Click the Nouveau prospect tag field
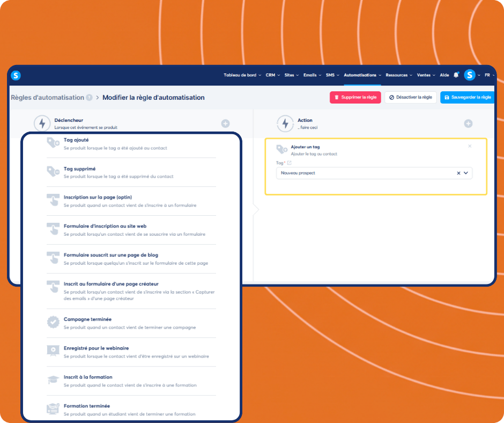 (x=374, y=173)
